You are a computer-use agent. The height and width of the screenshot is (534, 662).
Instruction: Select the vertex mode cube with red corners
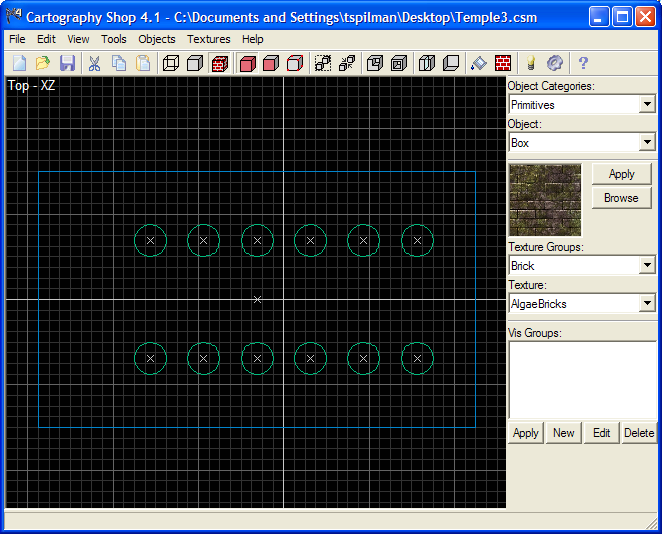click(295, 63)
